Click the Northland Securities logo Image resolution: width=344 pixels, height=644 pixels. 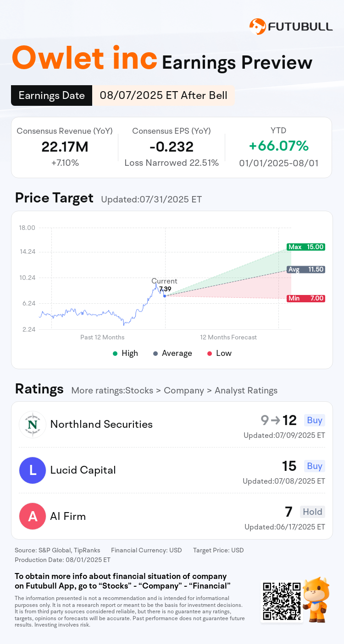click(33, 425)
